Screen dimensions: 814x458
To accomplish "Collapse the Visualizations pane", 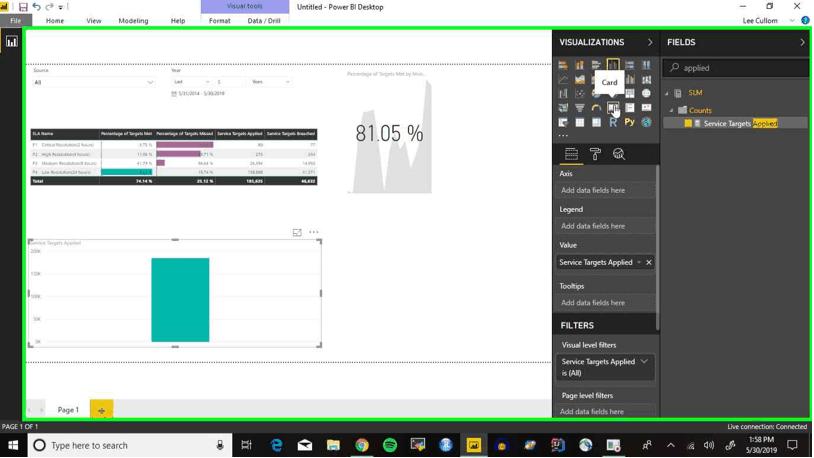I will tap(650, 42).
